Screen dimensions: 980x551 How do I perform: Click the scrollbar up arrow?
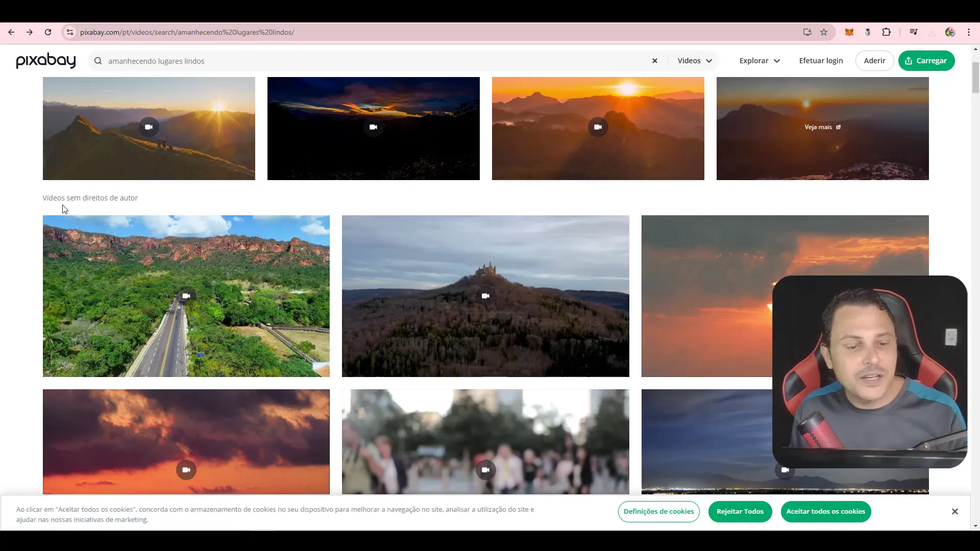tap(975, 49)
